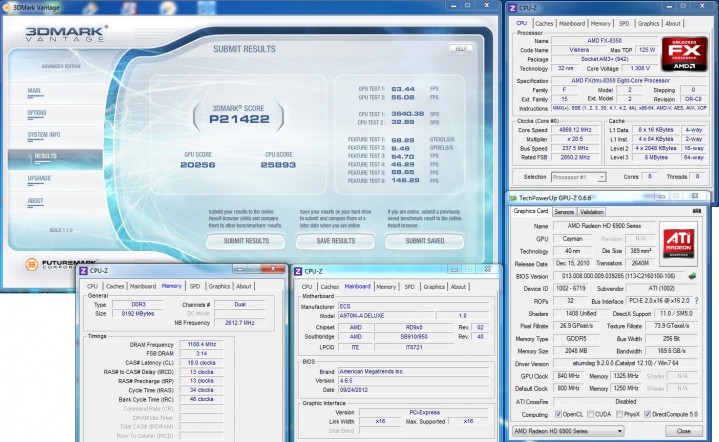Close the CPU-Z Memory window
The height and width of the screenshot is (442, 719).
click(x=273, y=269)
